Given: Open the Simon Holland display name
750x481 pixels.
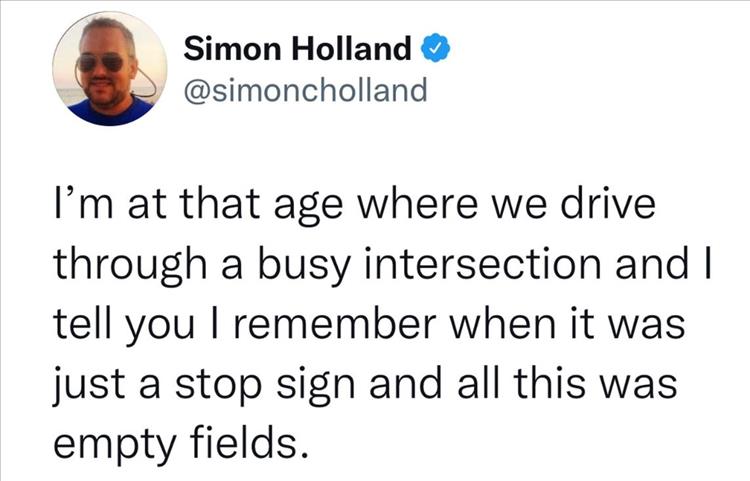Looking at the screenshot, I should (299, 47).
